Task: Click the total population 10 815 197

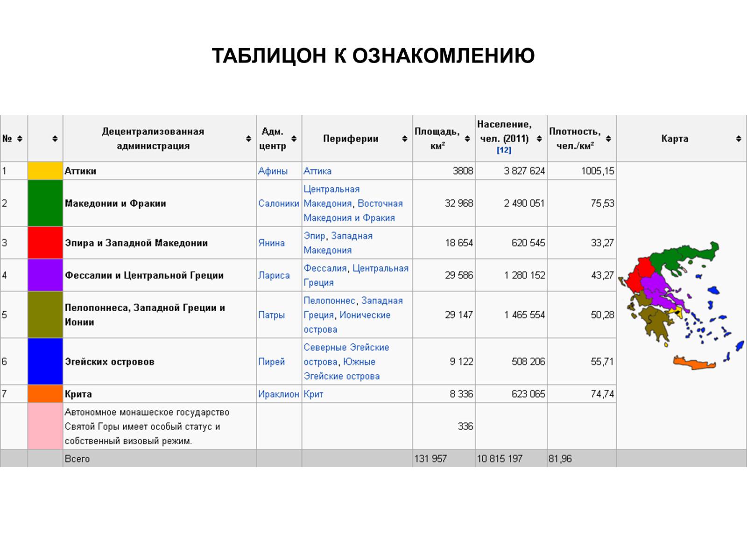Action: coord(500,459)
